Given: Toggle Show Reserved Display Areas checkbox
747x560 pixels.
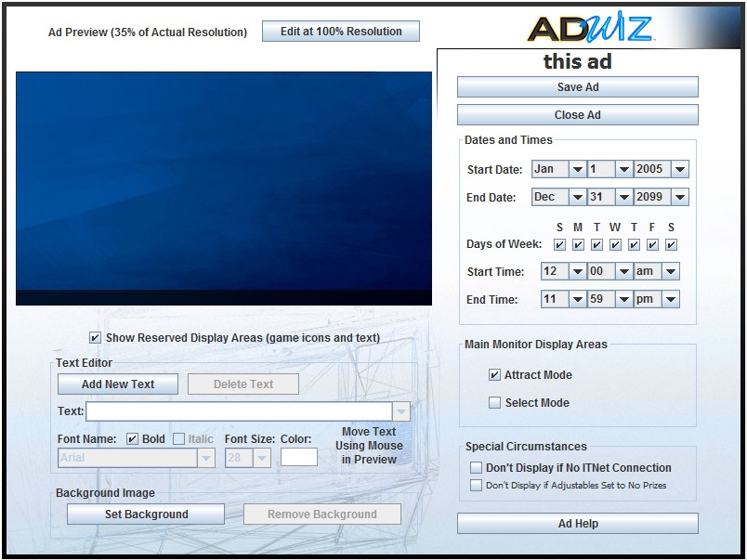Looking at the screenshot, I should pyautogui.click(x=95, y=338).
